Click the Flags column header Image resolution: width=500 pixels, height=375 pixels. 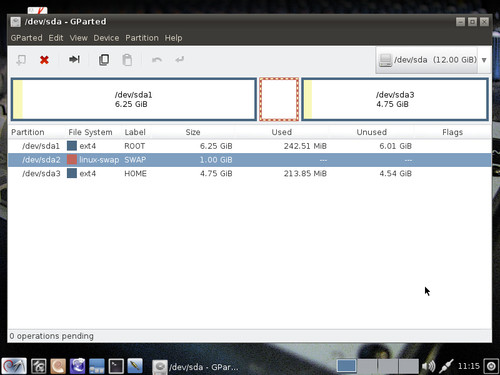click(x=452, y=132)
